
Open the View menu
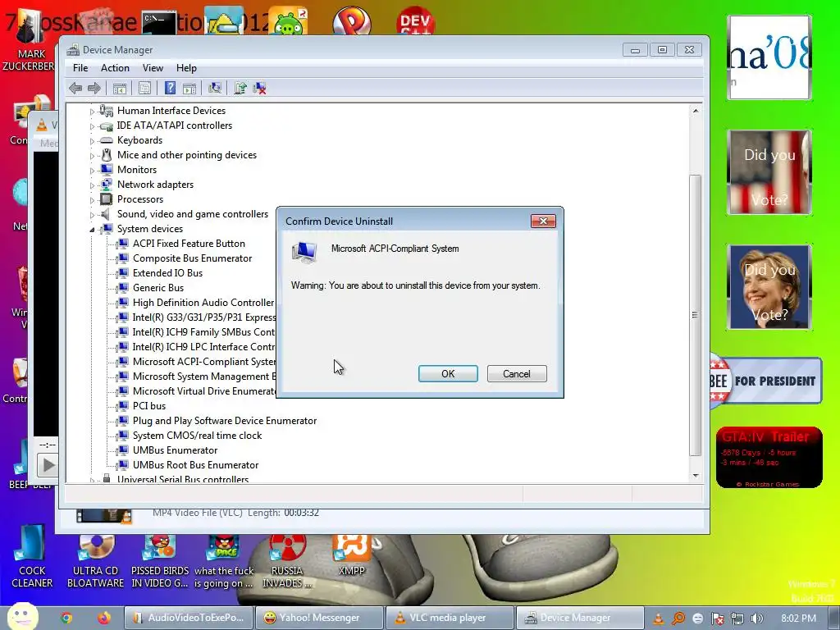[x=153, y=68]
